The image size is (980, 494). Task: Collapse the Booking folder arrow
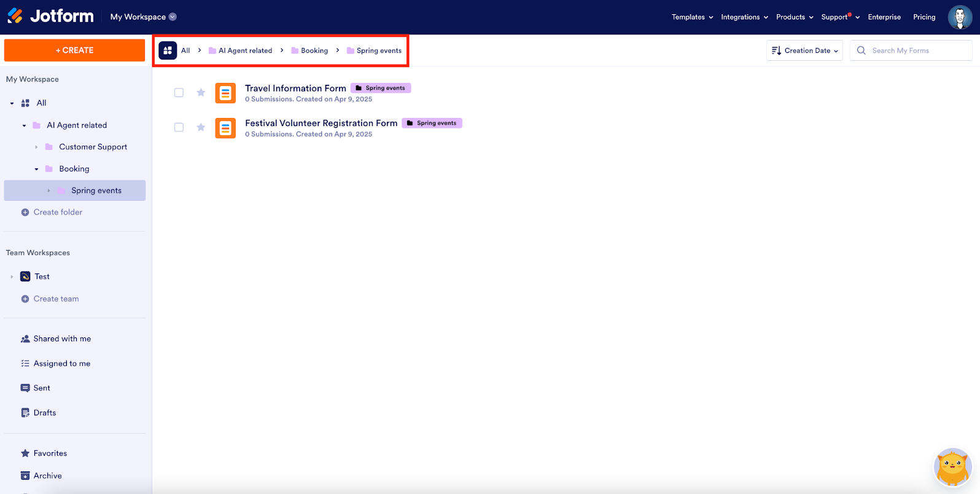coord(36,169)
